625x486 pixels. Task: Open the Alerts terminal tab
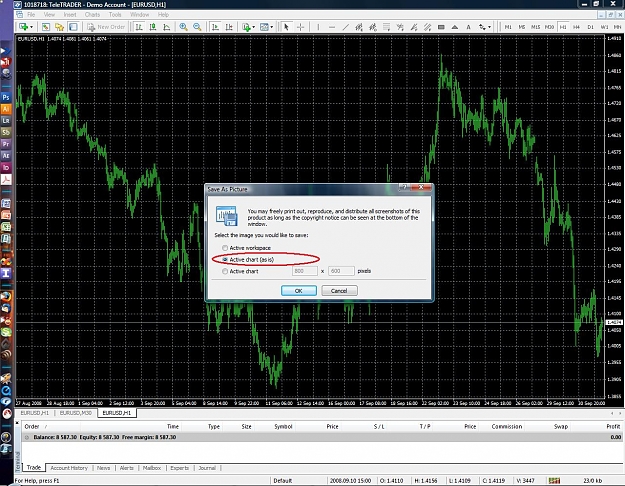tap(127, 468)
